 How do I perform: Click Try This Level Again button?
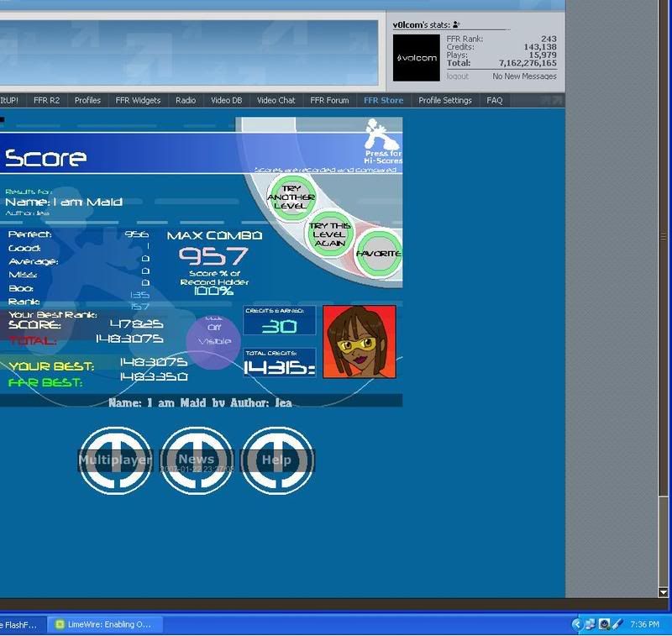pos(329,234)
